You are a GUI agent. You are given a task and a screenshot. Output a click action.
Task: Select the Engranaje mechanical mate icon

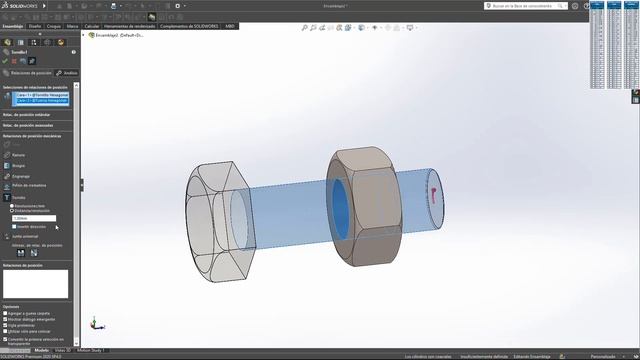coord(7,176)
